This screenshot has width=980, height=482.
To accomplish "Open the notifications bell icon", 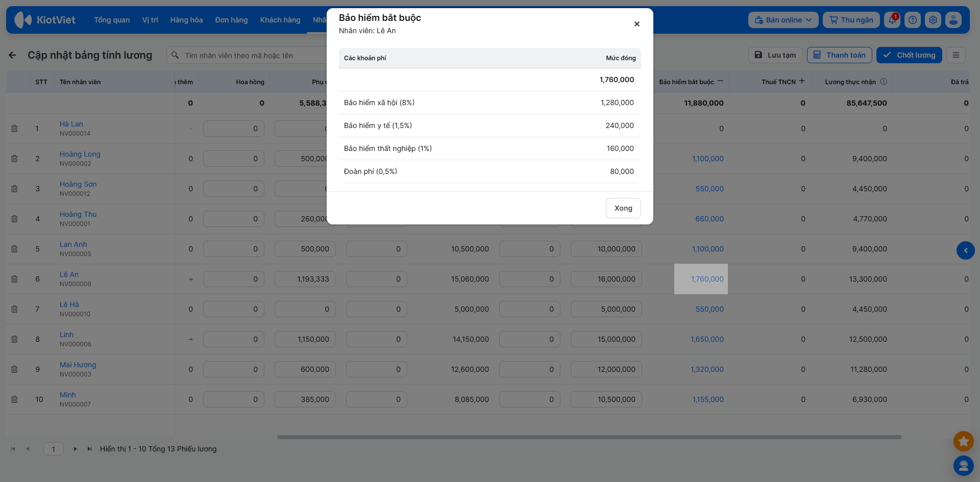I will point(892,20).
